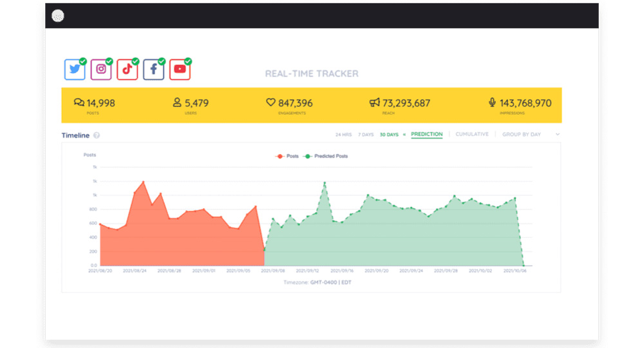The width and height of the screenshot is (644, 348).
Task: Uncheck the green checkmark on Twitter
Action: point(83,61)
